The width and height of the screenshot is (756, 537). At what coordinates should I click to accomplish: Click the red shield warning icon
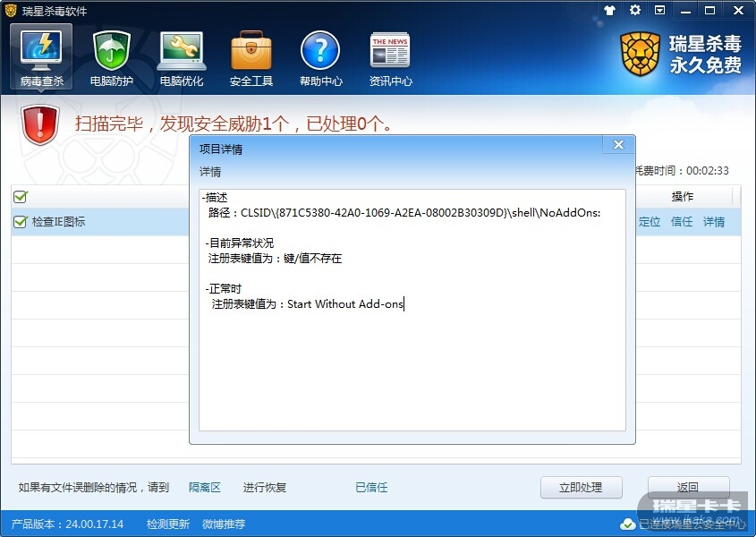click(x=40, y=124)
